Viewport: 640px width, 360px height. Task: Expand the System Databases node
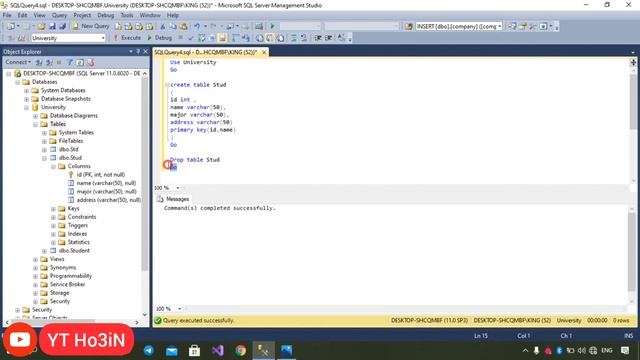27,91
